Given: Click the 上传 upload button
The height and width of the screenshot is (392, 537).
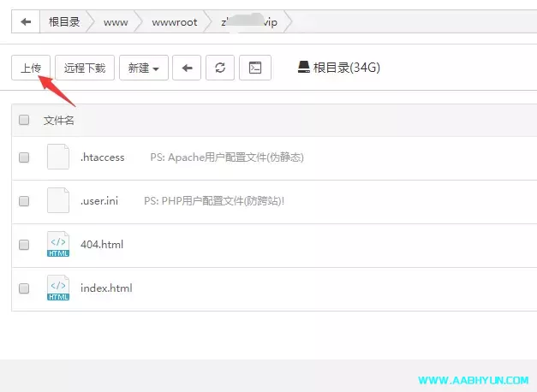Looking at the screenshot, I should click(x=31, y=68).
